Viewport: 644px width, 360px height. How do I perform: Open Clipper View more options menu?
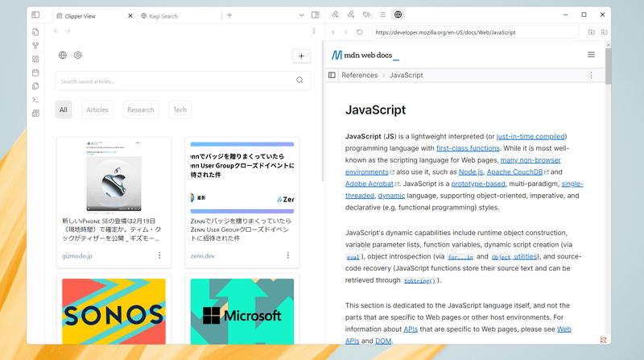[x=314, y=31]
